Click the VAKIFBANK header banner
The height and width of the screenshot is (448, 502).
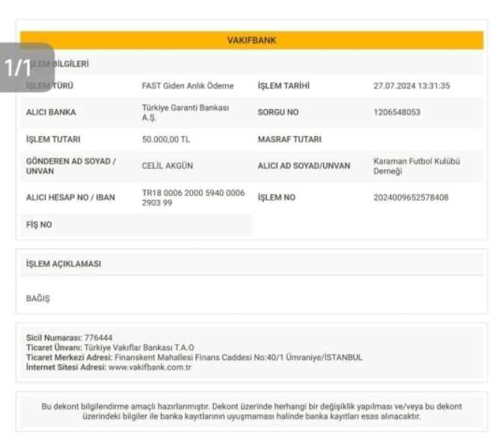[x=251, y=40]
